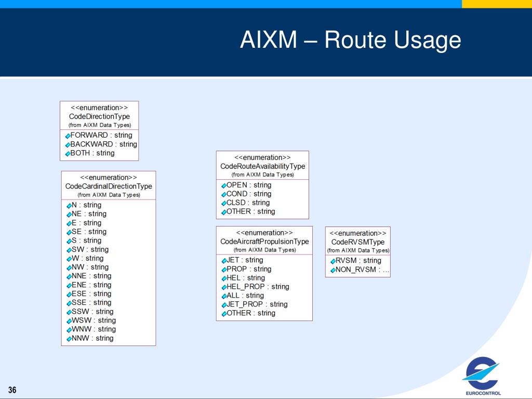Click the attribute icon beside RVSM : string
Viewport: 532px width, 399px height.
click(333, 261)
